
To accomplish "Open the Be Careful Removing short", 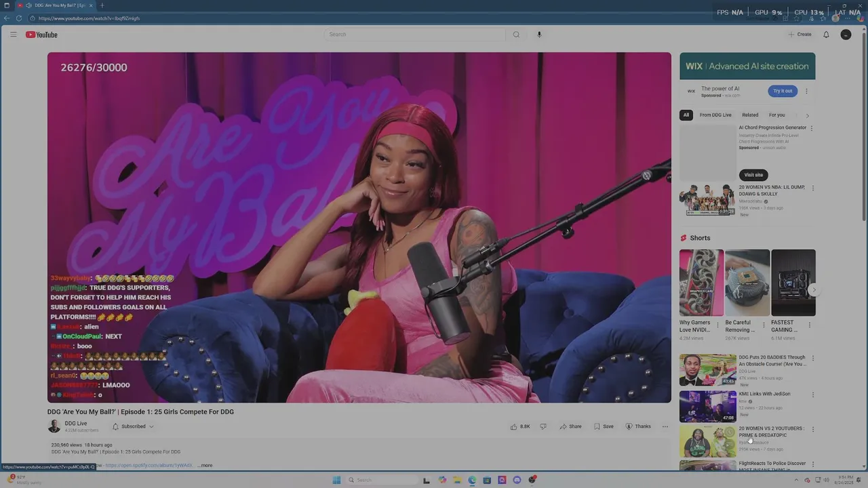I will [747, 283].
